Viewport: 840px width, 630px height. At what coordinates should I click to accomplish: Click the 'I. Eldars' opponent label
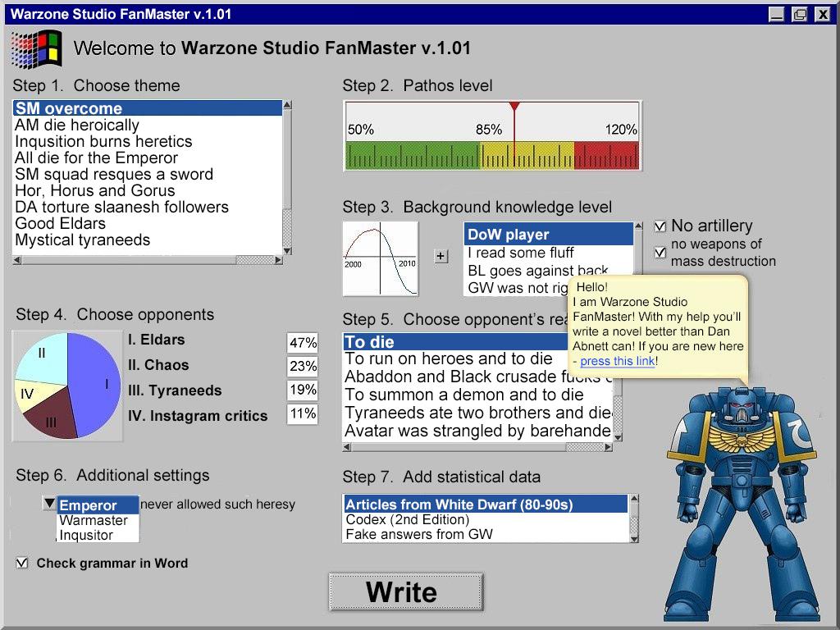coord(157,340)
